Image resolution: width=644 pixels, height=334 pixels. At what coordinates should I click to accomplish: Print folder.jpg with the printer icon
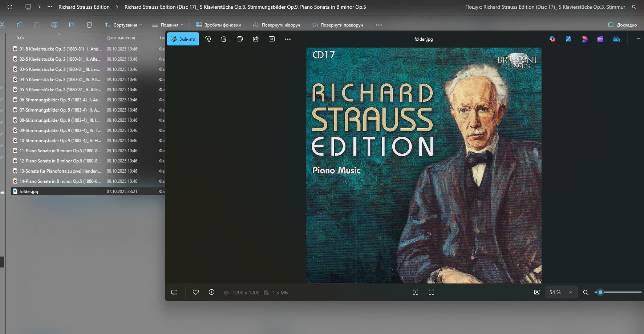tap(240, 39)
